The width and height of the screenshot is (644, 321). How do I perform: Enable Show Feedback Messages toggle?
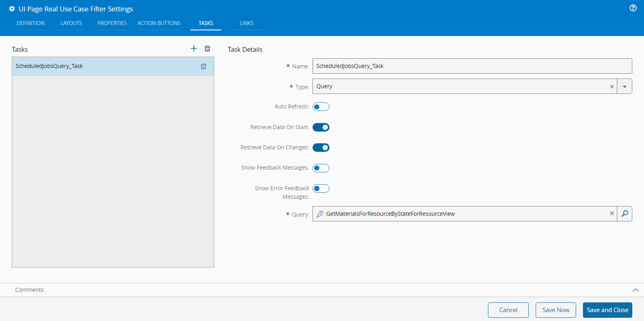[321, 168]
